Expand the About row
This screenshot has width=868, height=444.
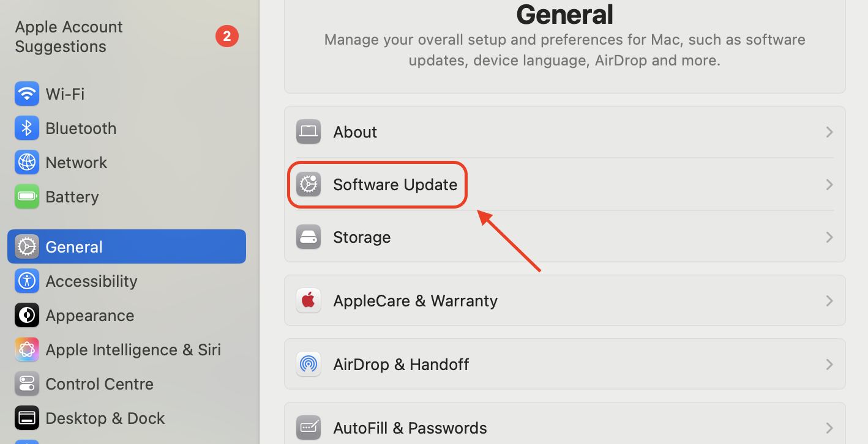pos(829,131)
